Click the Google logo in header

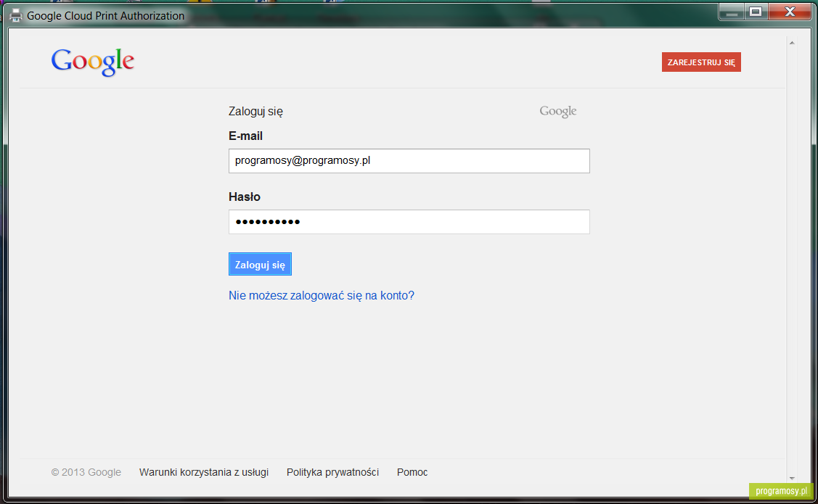tap(93, 62)
